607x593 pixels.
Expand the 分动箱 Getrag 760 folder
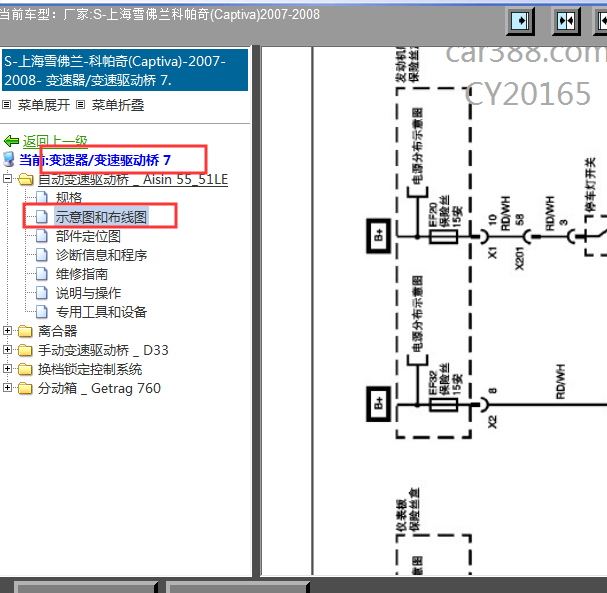(7, 387)
